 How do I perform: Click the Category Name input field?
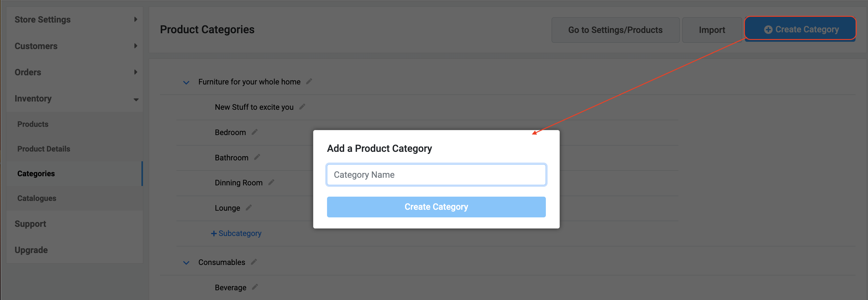point(436,175)
